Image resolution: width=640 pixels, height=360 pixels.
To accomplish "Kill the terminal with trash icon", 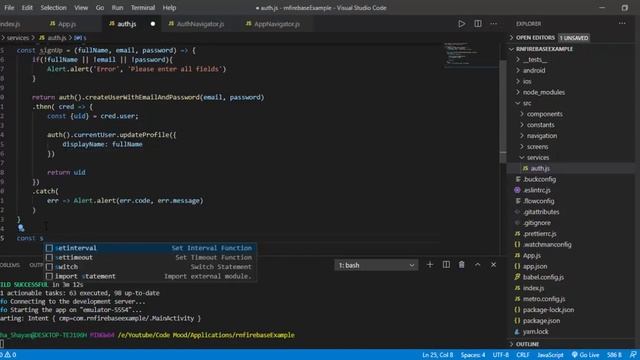I will pyautogui.click(x=461, y=265).
